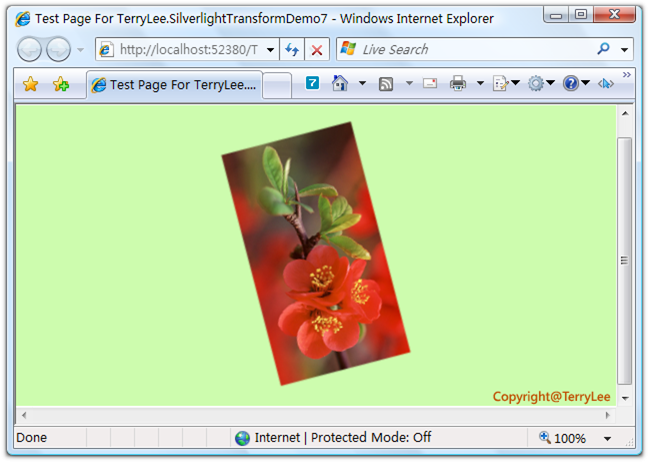Open a new blank tab
This screenshot has width=648, height=462.
[x=277, y=85]
